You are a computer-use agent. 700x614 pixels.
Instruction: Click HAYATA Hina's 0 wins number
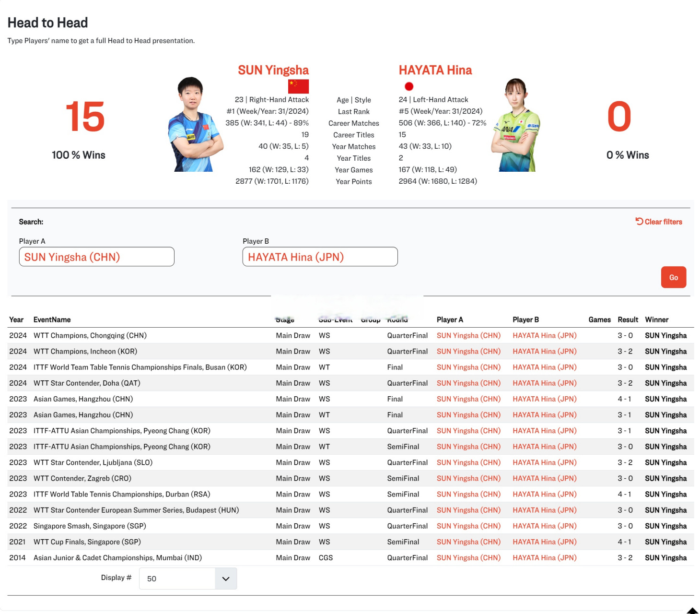coord(619,116)
